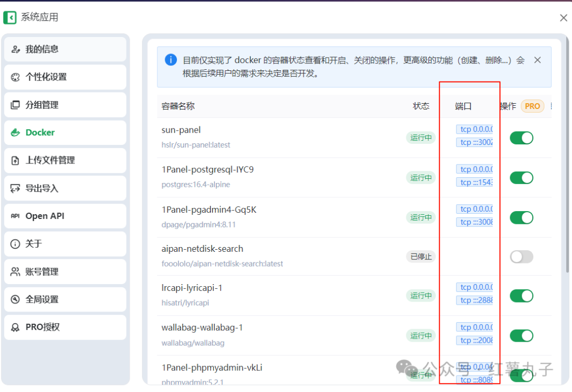Click the 操作 column header
572x392 pixels.
pos(508,106)
